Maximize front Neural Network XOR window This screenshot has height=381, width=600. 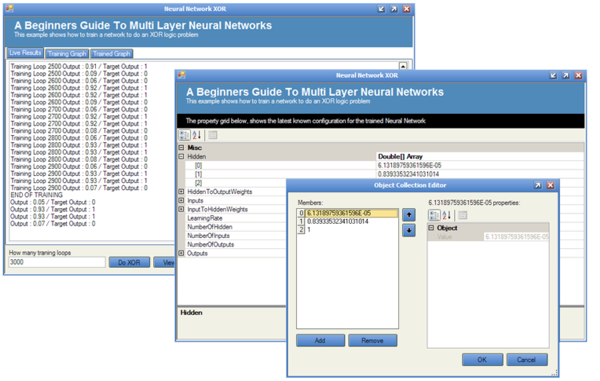[x=566, y=75]
